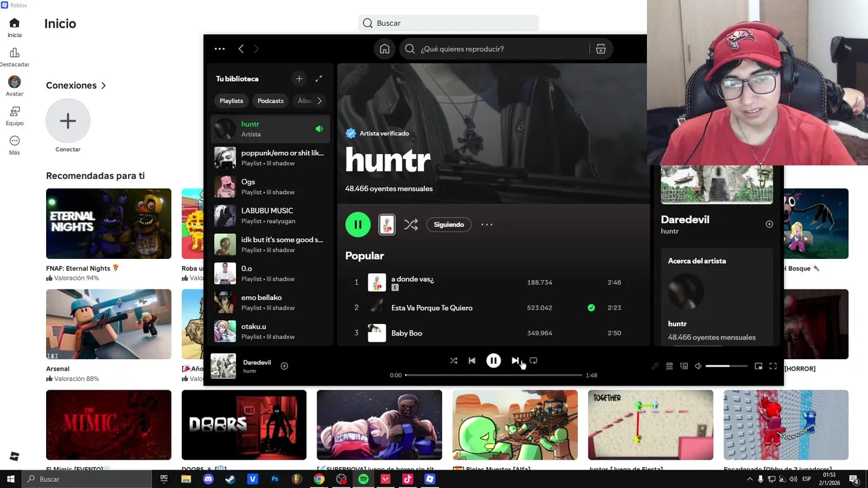Open Más menu in Roblox sidebar
The image size is (868, 488).
14,145
